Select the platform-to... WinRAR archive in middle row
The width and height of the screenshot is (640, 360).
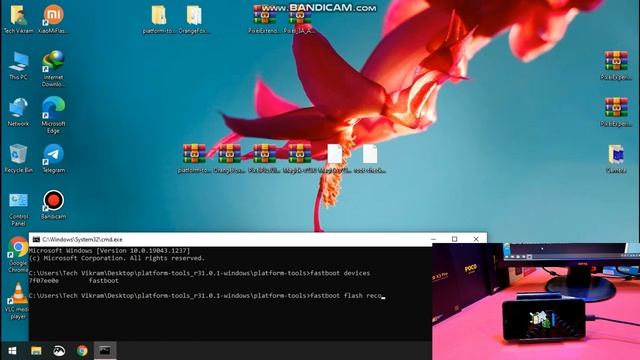tap(194, 159)
